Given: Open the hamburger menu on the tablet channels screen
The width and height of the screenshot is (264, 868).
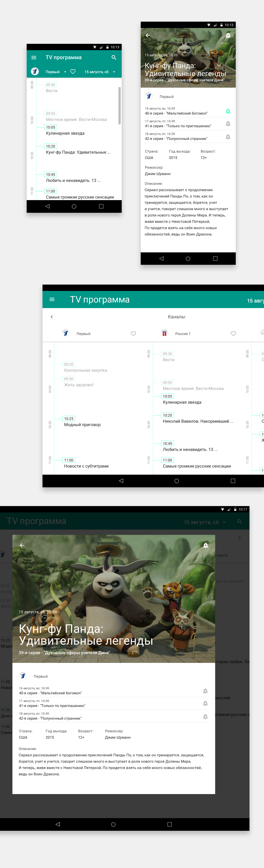Looking at the screenshot, I should click(52, 300).
